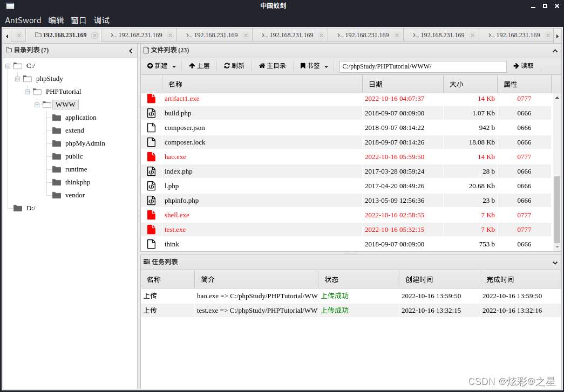
Task: Click the 大小 column header
Action: point(470,85)
